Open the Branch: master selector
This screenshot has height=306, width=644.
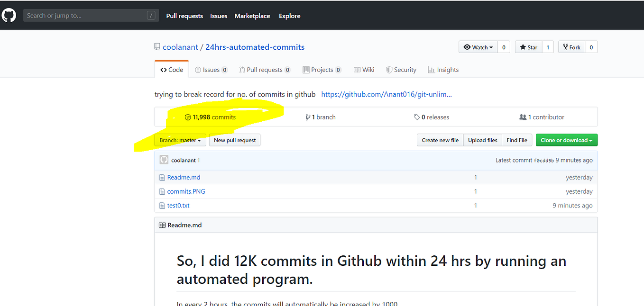tap(180, 140)
